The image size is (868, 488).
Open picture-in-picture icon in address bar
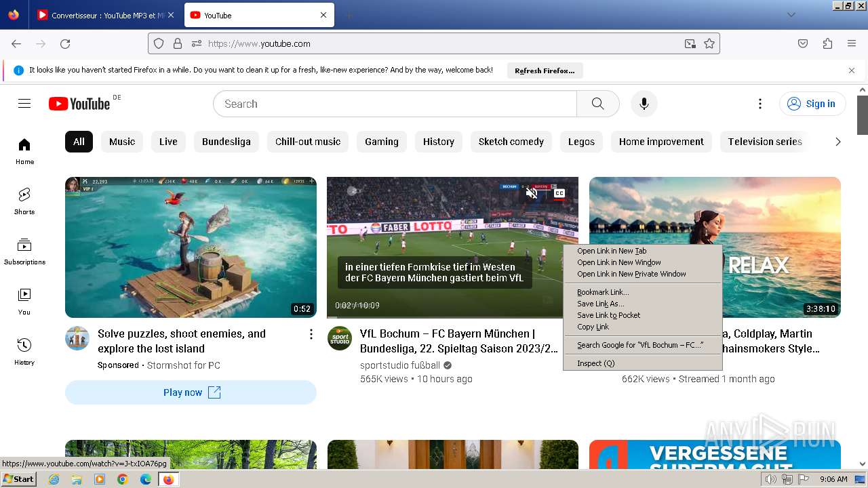click(x=690, y=43)
